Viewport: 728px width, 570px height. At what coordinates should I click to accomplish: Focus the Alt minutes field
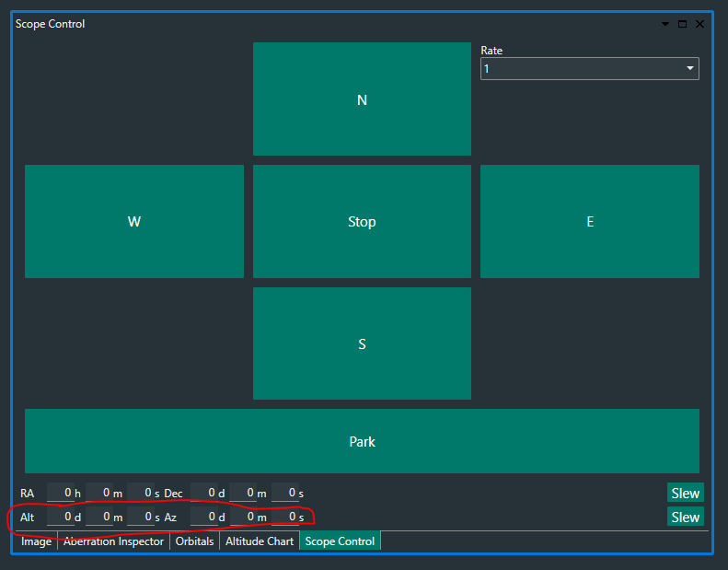point(98,517)
